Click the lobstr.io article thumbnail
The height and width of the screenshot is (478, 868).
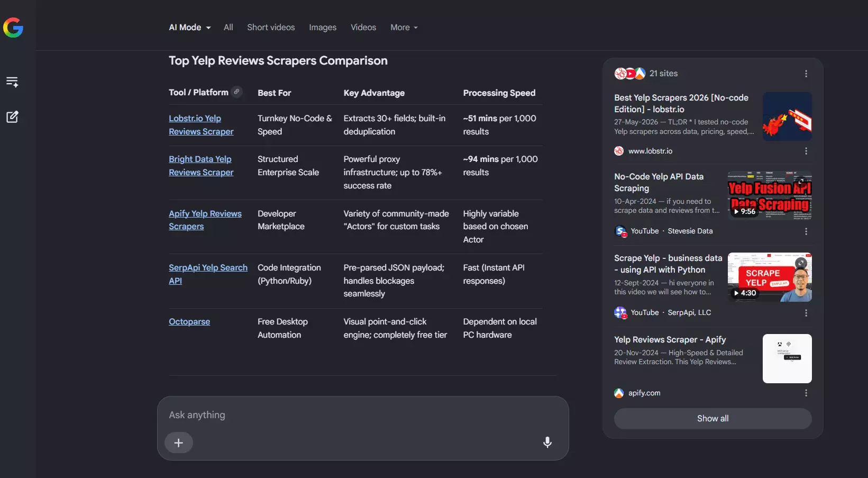[787, 116]
